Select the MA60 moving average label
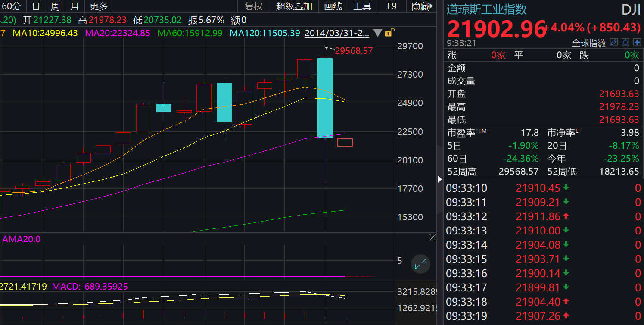The image size is (644, 325). tap(190, 33)
